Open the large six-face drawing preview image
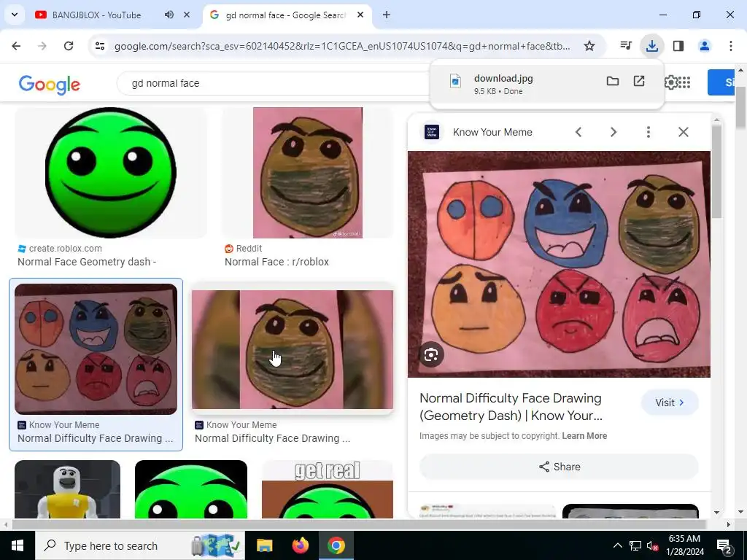Image resolution: width=747 pixels, height=560 pixels. click(559, 264)
